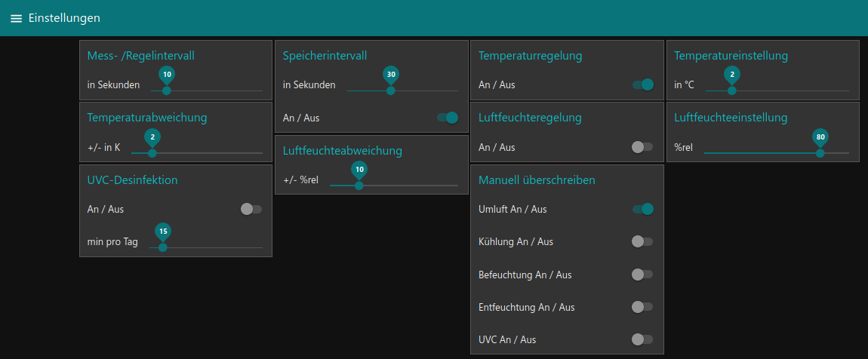Click the Mess-/Regelintervall seconds slider handle
Image resolution: width=868 pixels, height=359 pixels.
click(x=167, y=91)
